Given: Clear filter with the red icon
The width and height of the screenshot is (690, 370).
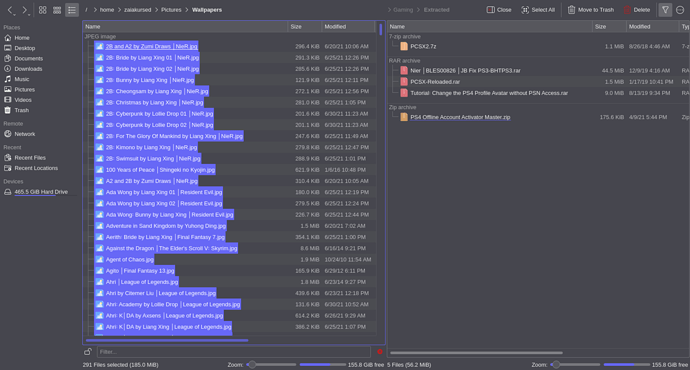Looking at the screenshot, I should click(x=380, y=352).
